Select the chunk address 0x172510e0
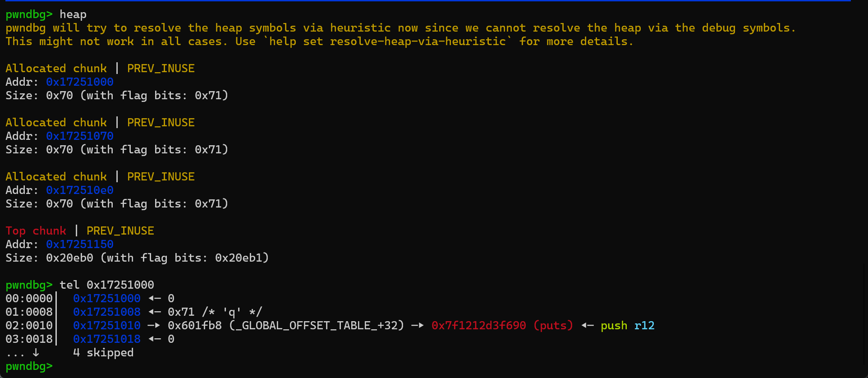Viewport: 868px width, 378px height. (79, 190)
